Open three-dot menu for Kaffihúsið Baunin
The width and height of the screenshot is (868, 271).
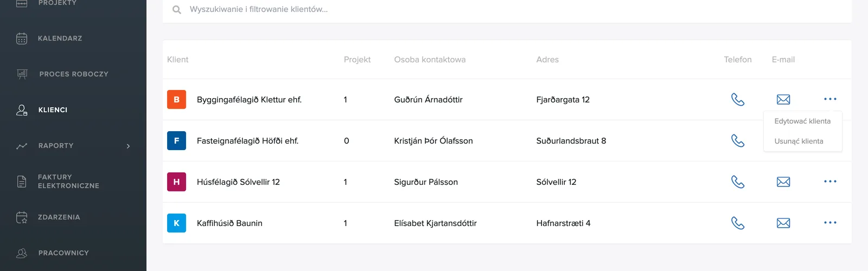coord(830,223)
